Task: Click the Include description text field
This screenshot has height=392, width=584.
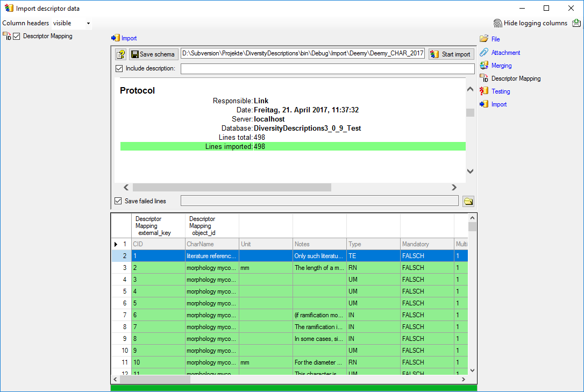Action: (x=327, y=69)
